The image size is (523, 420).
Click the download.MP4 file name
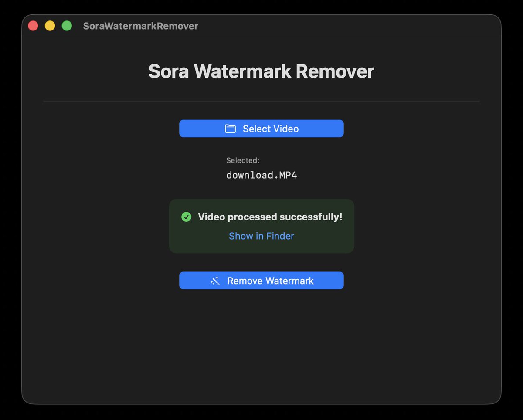261,175
